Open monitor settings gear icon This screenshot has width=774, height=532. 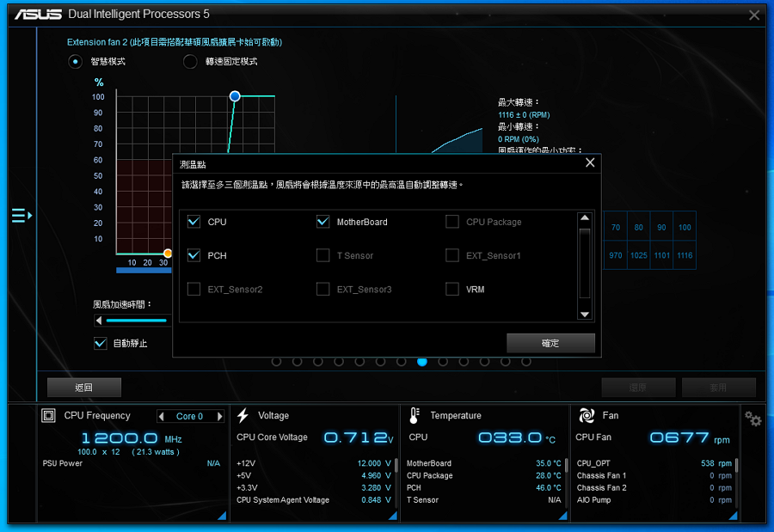pos(753,419)
